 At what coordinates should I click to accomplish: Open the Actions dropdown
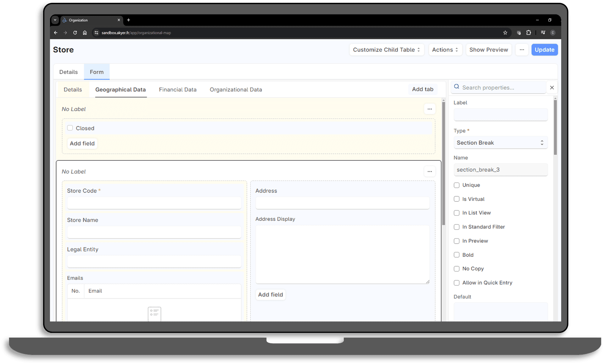[x=445, y=50]
